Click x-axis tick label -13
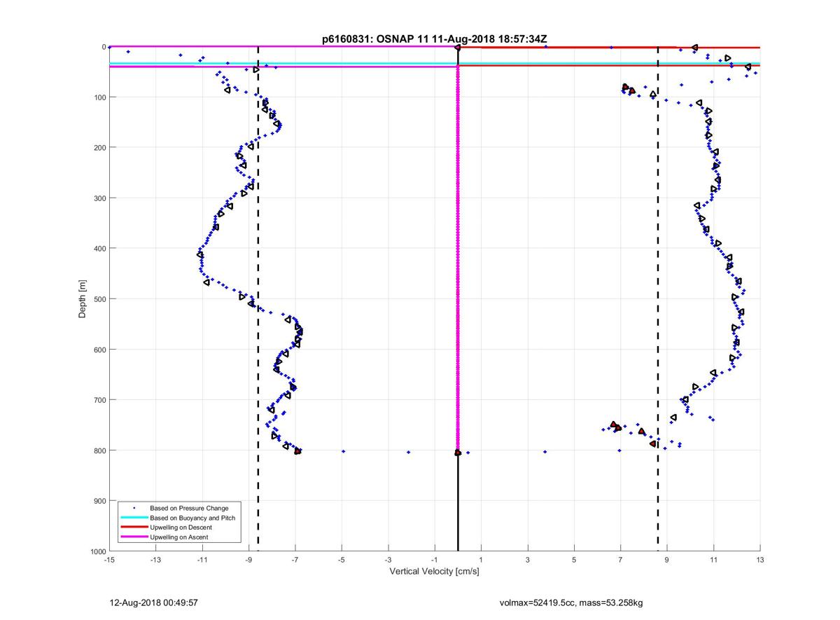This screenshot has height=620, width=840. click(155, 560)
